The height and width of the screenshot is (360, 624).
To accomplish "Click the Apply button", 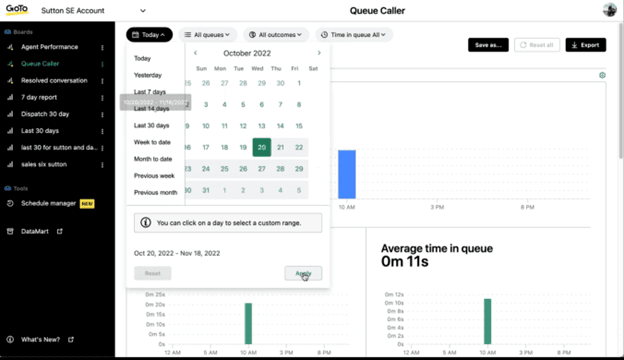I will coord(303,273).
